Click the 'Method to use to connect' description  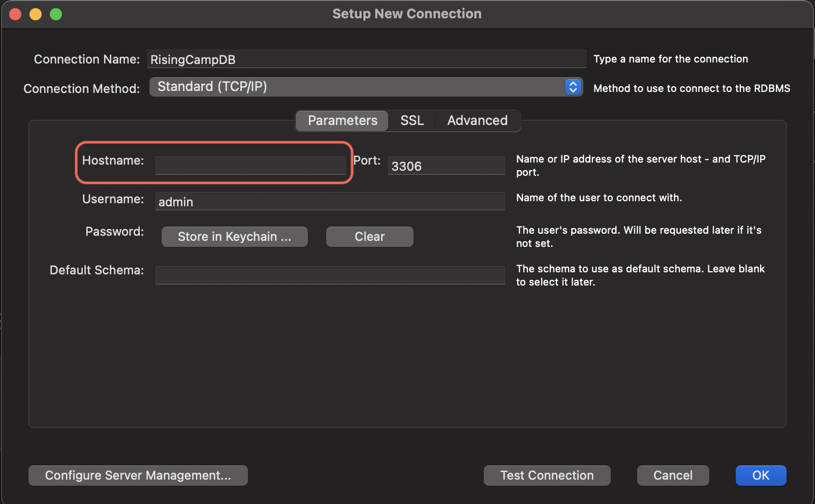pos(692,88)
